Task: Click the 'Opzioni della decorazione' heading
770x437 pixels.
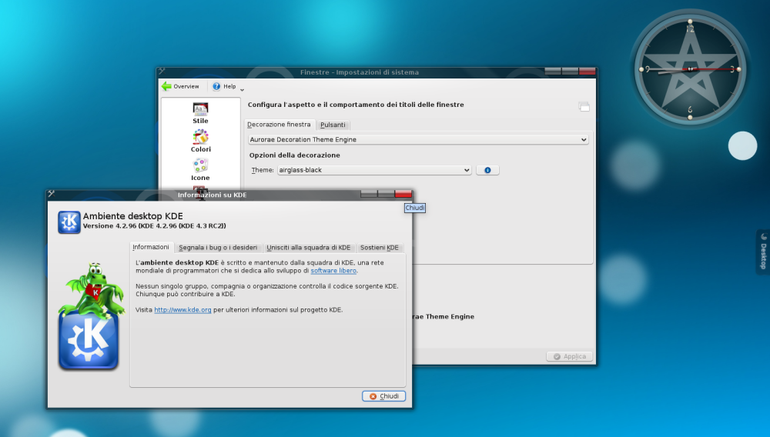Action: [295, 155]
